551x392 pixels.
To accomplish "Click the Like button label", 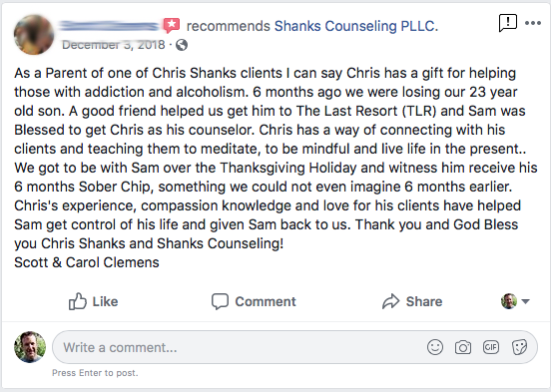I will [x=105, y=301].
